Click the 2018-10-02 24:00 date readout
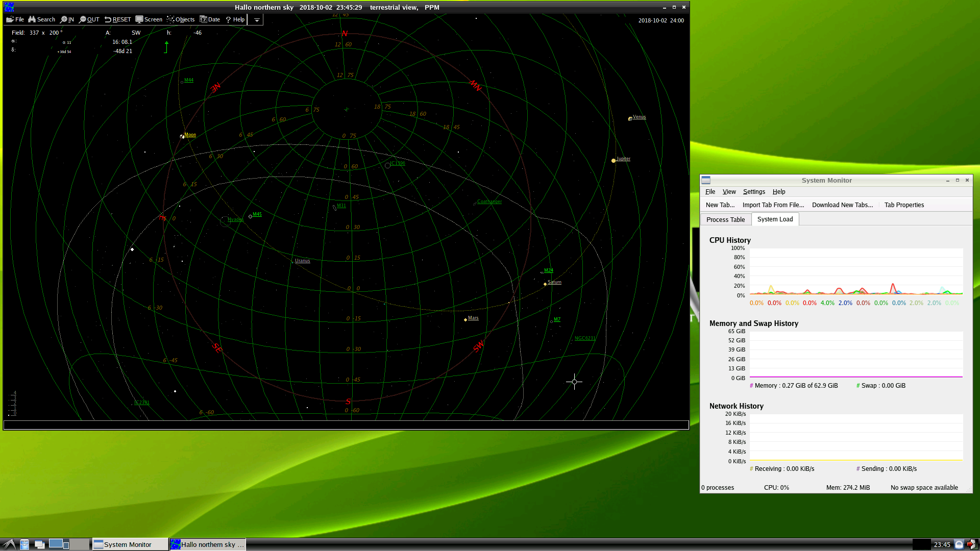This screenshot has height=551, width=980. 661,20
